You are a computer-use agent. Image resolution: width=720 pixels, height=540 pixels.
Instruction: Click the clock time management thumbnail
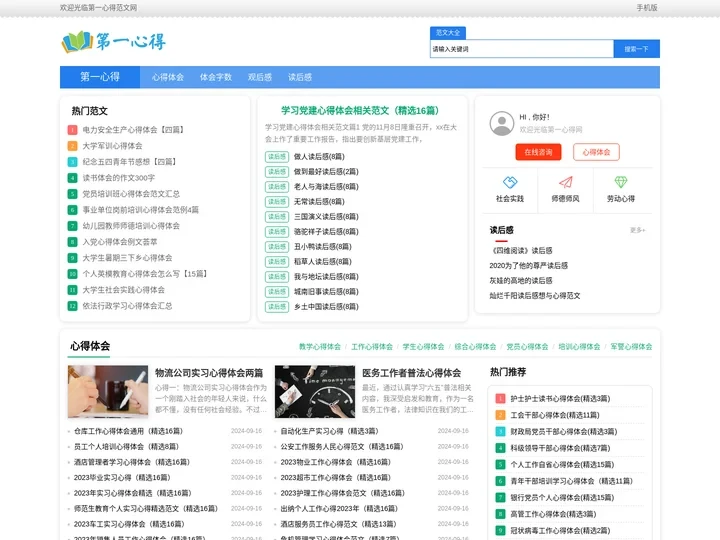[x=315, y=392]
